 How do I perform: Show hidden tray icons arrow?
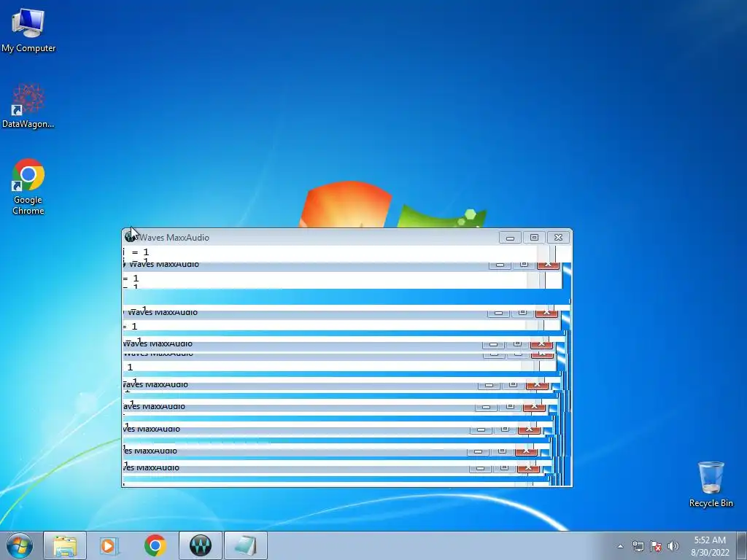pyautogui.click(x=620, y=546)
